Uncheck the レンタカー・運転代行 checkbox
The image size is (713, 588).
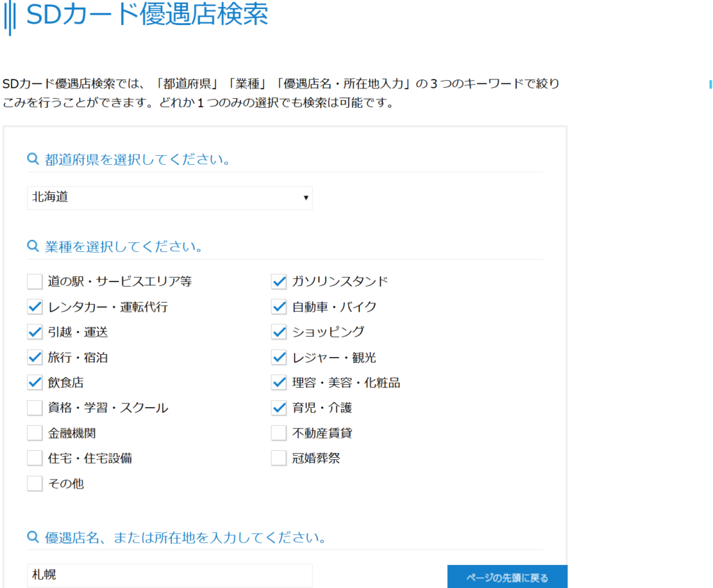(x=35, y=307)
